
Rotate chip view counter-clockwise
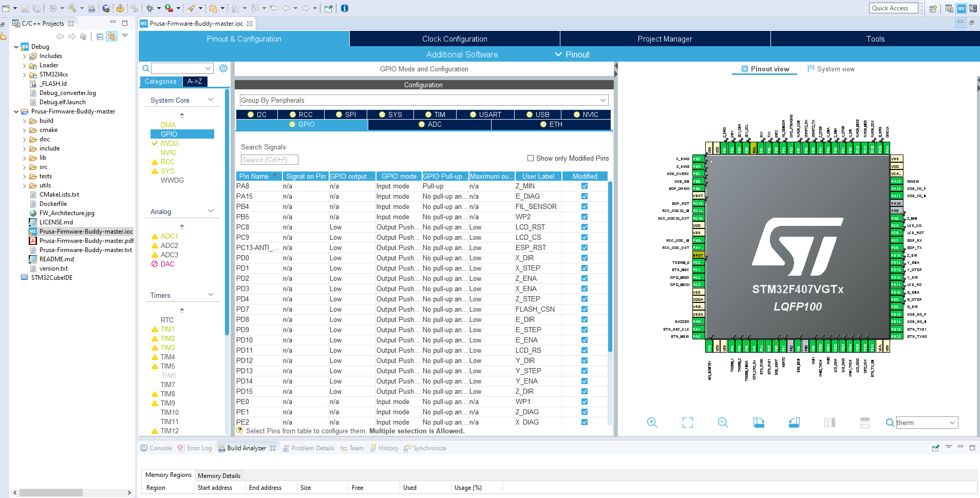(794, 423)
